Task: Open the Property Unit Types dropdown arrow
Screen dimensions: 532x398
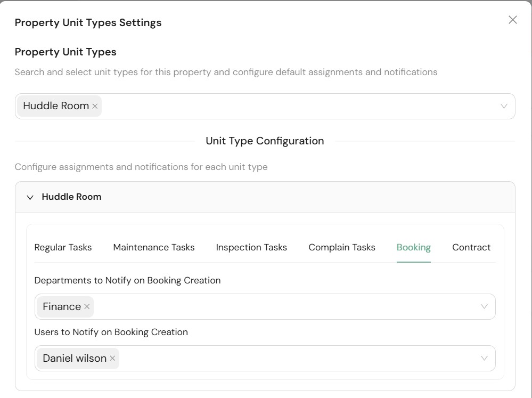Action: click(x=503, y=107)
